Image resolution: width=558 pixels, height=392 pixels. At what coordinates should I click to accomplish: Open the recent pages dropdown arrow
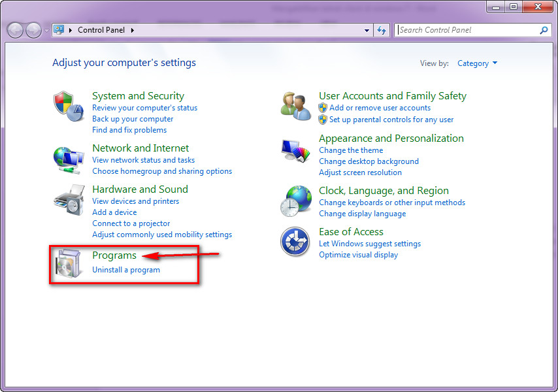click(x=46, y=30)
